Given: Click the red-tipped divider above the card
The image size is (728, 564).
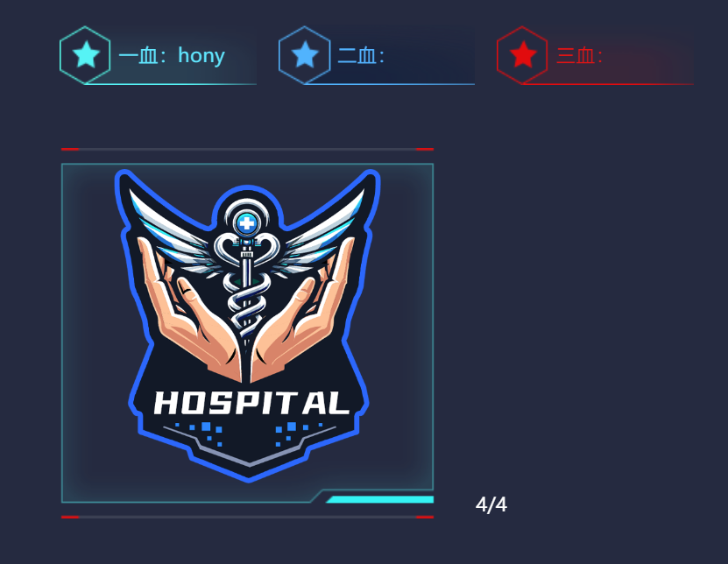Looking at the screenshot, I should (x=247, y=149).
